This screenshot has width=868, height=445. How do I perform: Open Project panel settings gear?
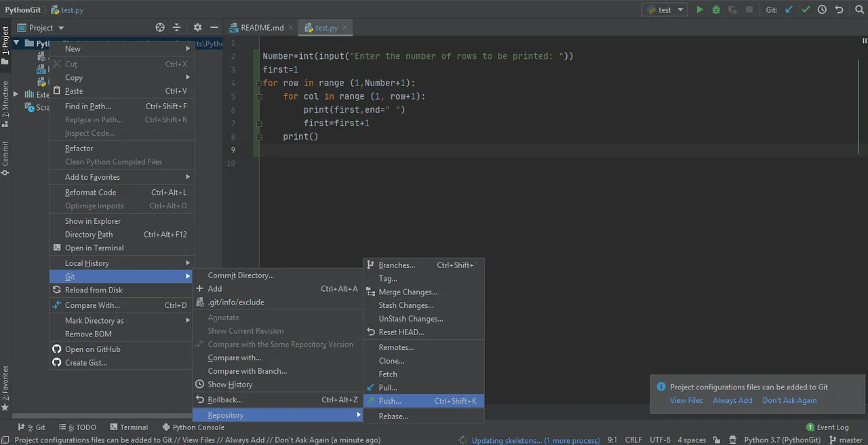[x=197, y=28]
